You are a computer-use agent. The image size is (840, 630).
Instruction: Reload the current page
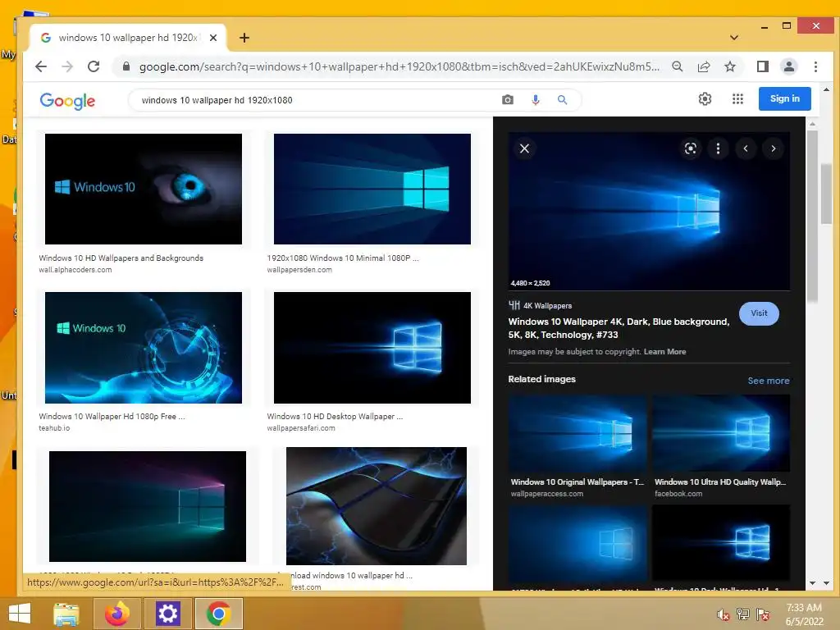click(94, 67)
